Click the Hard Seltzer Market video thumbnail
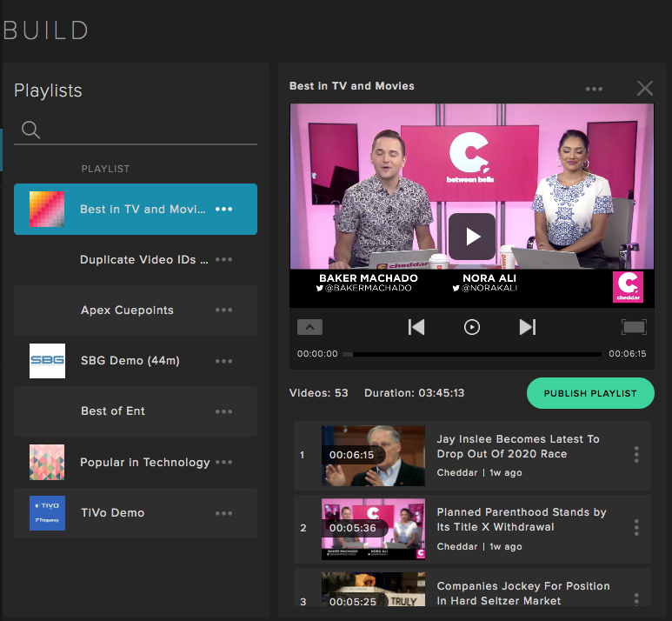Image resolution: width=672 pixels, height=621 pixels. click(373, 589)
